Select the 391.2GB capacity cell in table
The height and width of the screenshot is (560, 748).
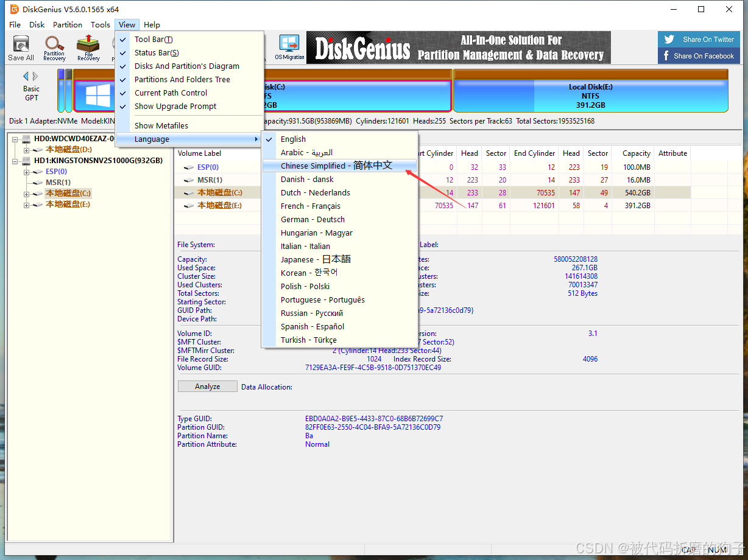coord(637,206)
